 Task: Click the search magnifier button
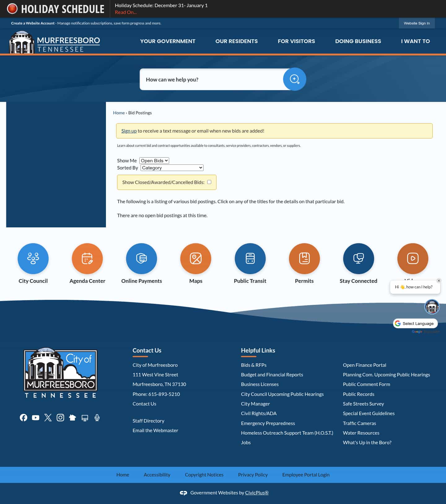[295, 79]
